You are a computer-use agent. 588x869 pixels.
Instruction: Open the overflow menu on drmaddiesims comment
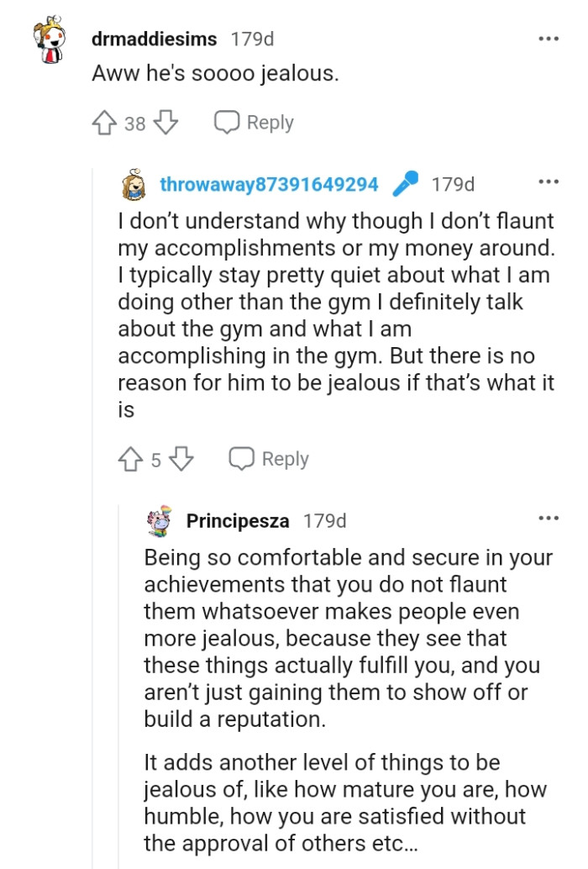[549, 37]
